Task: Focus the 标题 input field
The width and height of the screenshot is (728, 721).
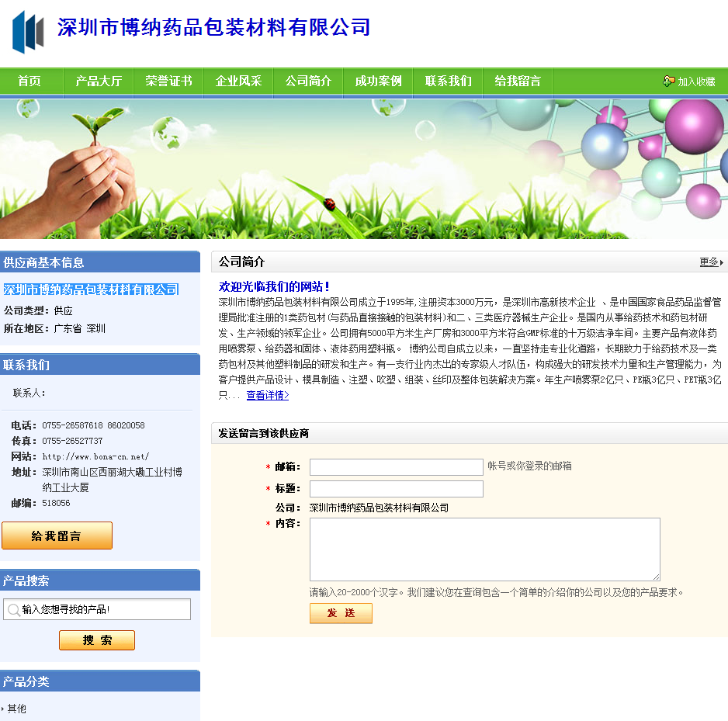Action: (x=396, y=489)
